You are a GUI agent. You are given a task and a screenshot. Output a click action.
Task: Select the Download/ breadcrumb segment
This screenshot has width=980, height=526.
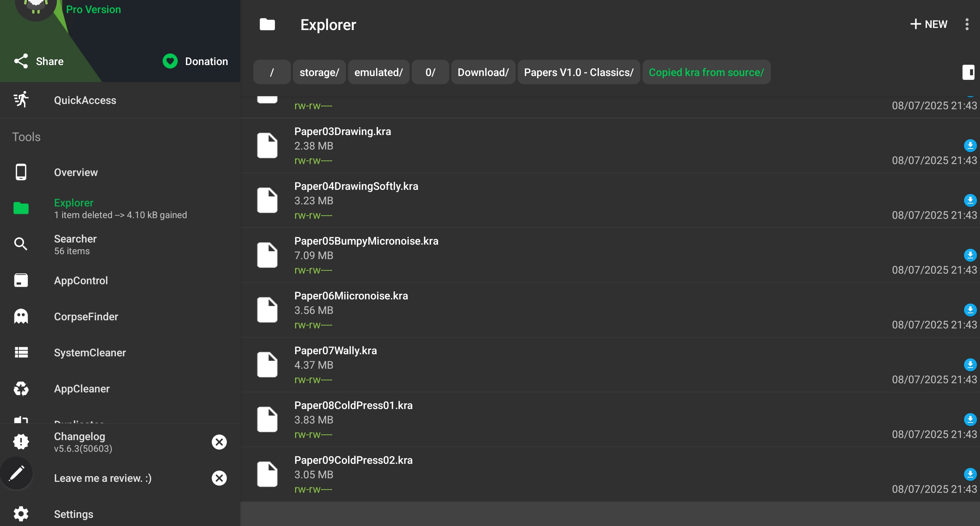[483, 72]
